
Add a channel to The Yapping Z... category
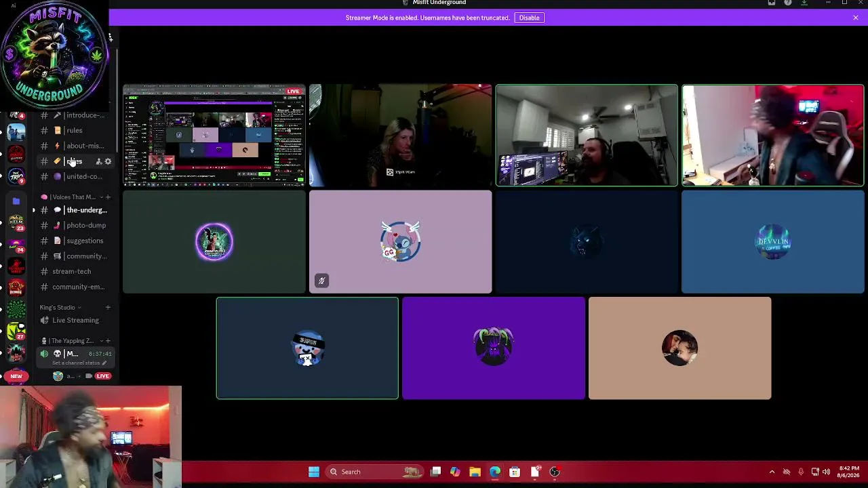108,341
